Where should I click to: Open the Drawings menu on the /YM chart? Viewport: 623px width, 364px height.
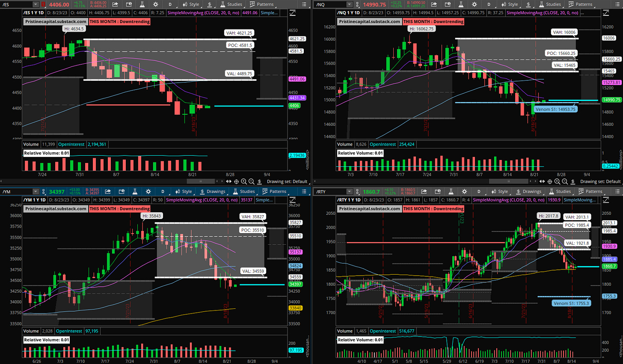click(212, 191)
